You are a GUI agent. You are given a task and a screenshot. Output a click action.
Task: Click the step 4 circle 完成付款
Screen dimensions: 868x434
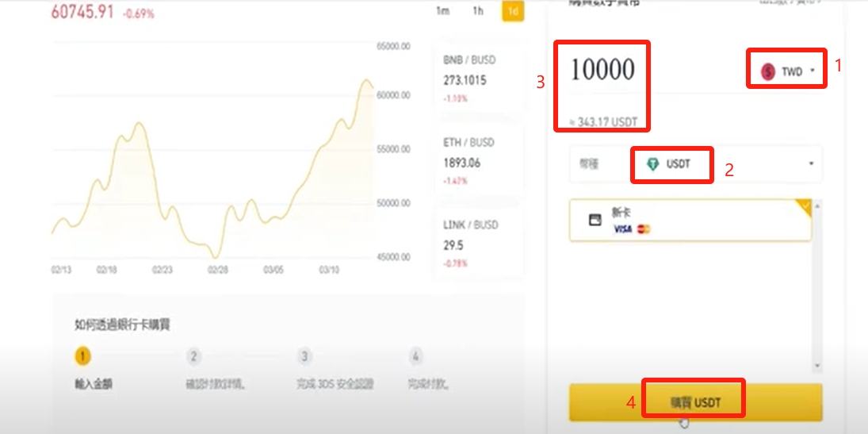415,356
